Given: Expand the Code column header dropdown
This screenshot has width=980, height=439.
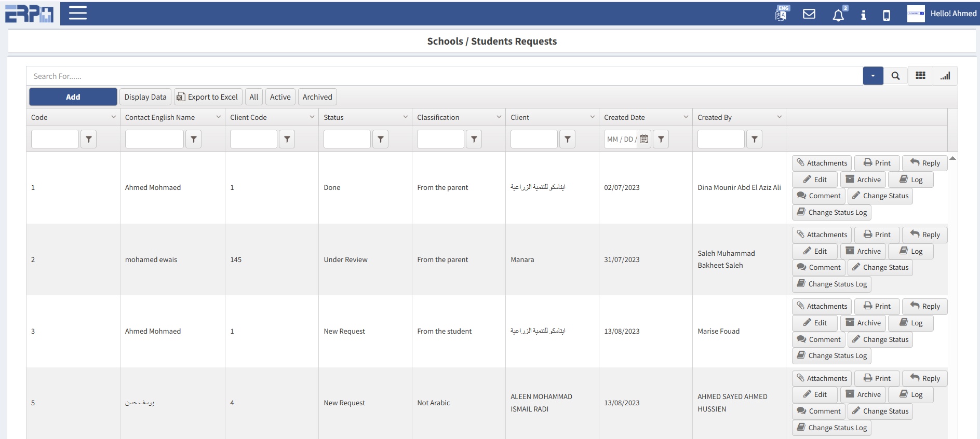Looking at the screenshot, I should [x=113, y=117].
